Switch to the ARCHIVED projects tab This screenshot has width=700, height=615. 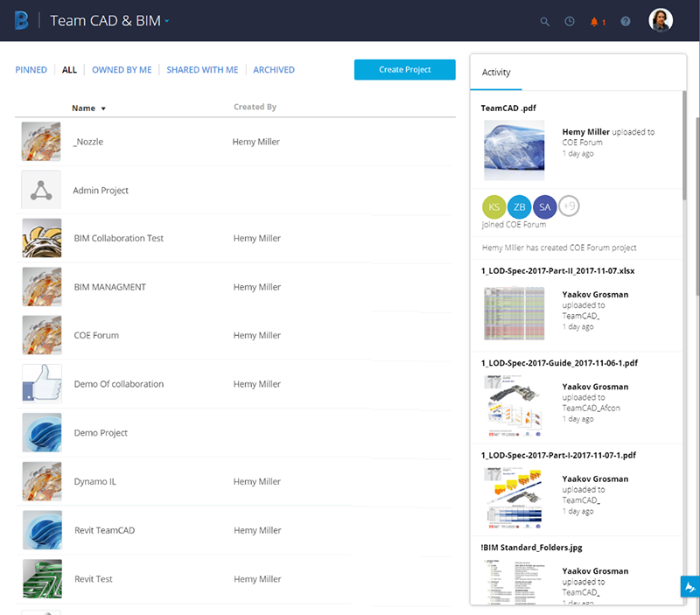coord(274,70)
